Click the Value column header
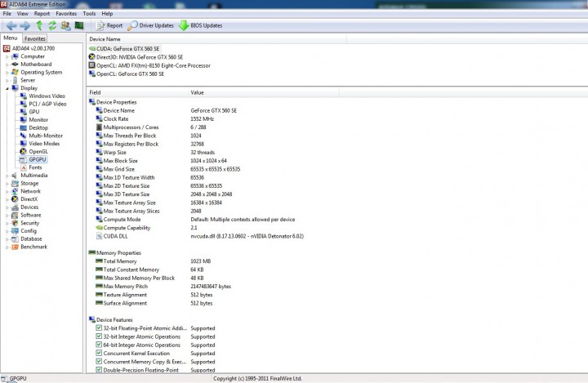Viewport: 588px width, 383px height. coord(264,92)
